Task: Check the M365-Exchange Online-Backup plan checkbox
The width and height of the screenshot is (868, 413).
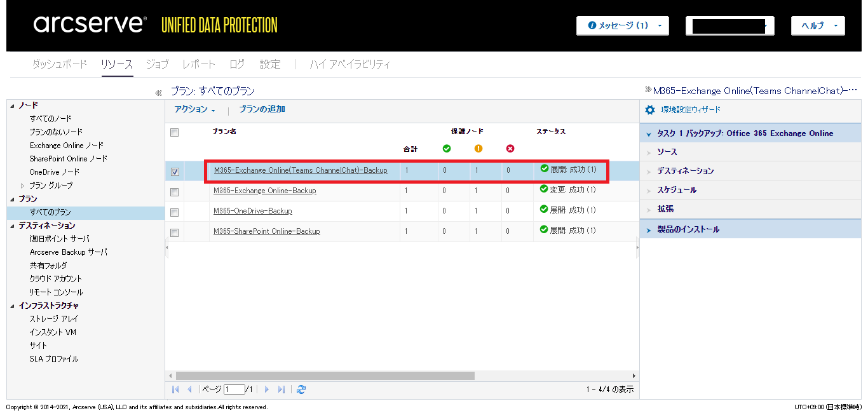Action: tap(175, 192)
